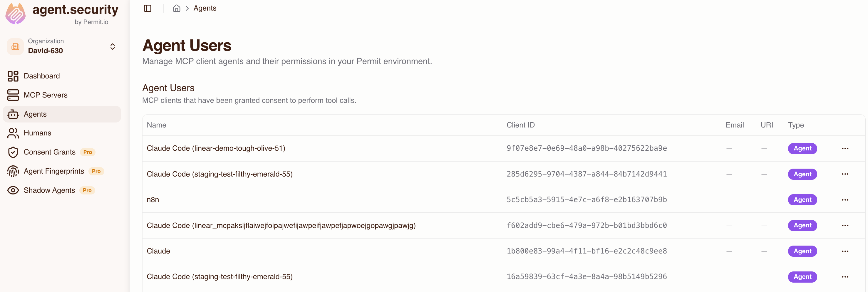This screenshot has width=868, height=292.
Task: Open the actions menu for the Claude agent
Action: click(845, 251)
